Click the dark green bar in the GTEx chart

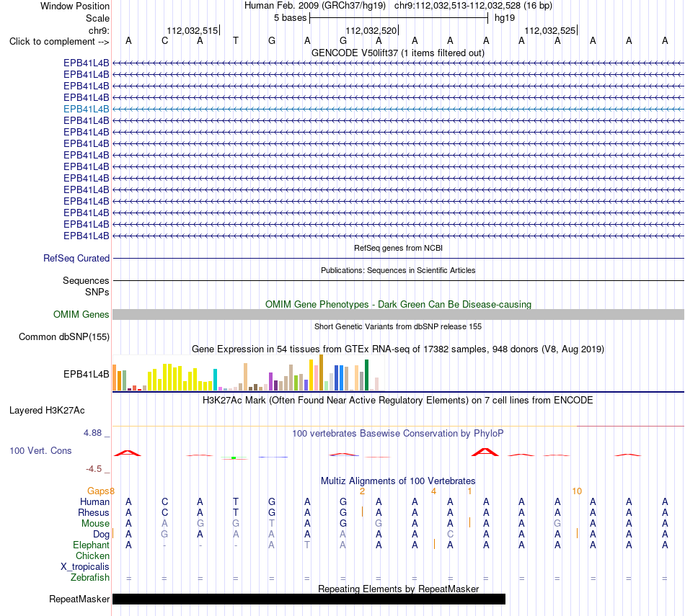coord(366,375)
